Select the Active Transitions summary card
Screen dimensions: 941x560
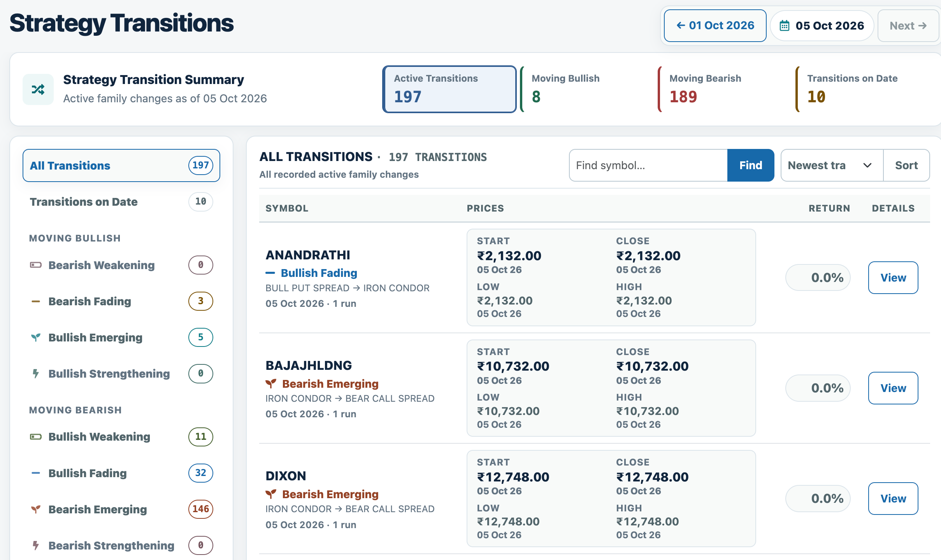click(x=449, y=89)
